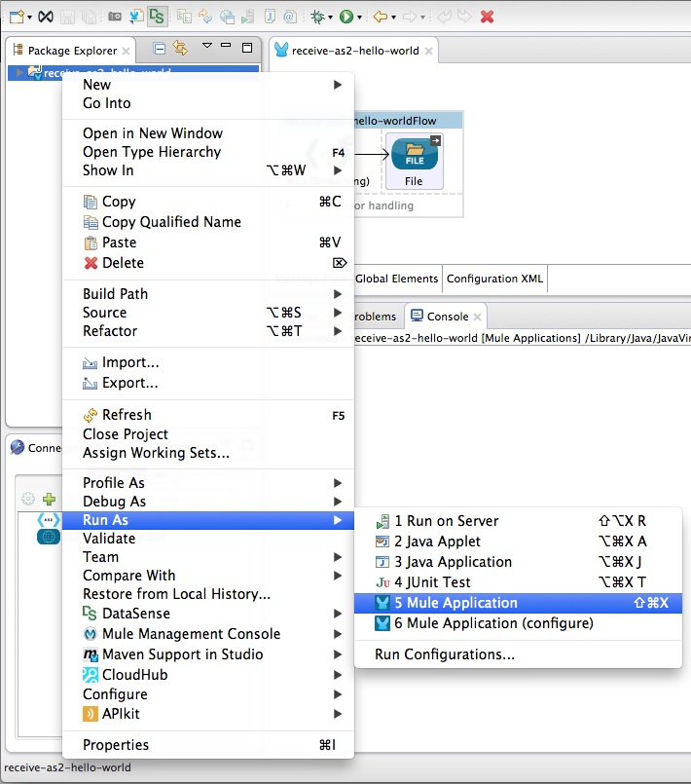Expand the Show In submenu
Screen dimensions: 691x784
coord(208,170)
